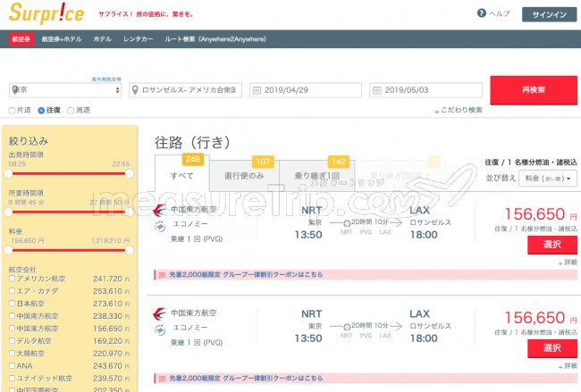The width and height of the screenshot is (581, 392).
Task: Expand 詳細 for the second flight
Action: pos(568,366)
